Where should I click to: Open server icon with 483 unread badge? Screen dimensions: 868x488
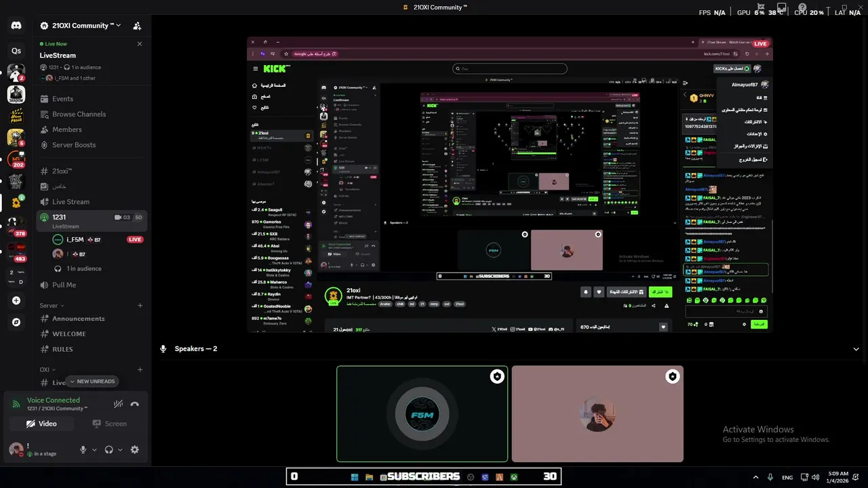(16, 251)
